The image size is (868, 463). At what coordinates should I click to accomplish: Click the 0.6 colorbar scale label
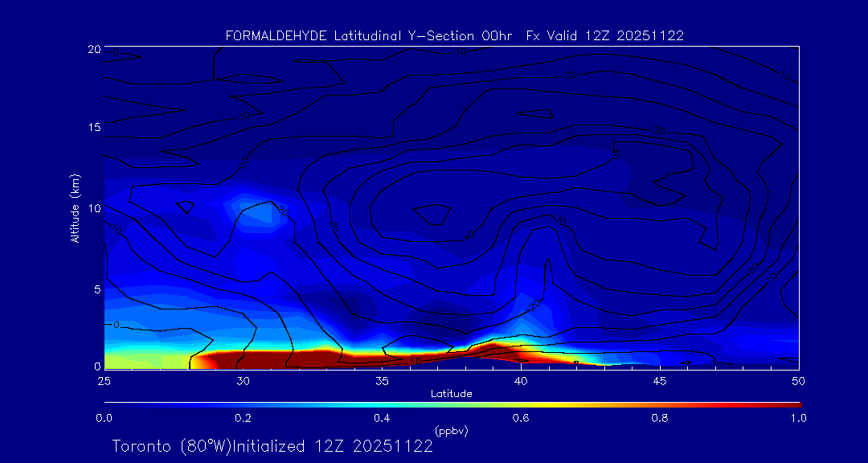[x=521, y=418]
